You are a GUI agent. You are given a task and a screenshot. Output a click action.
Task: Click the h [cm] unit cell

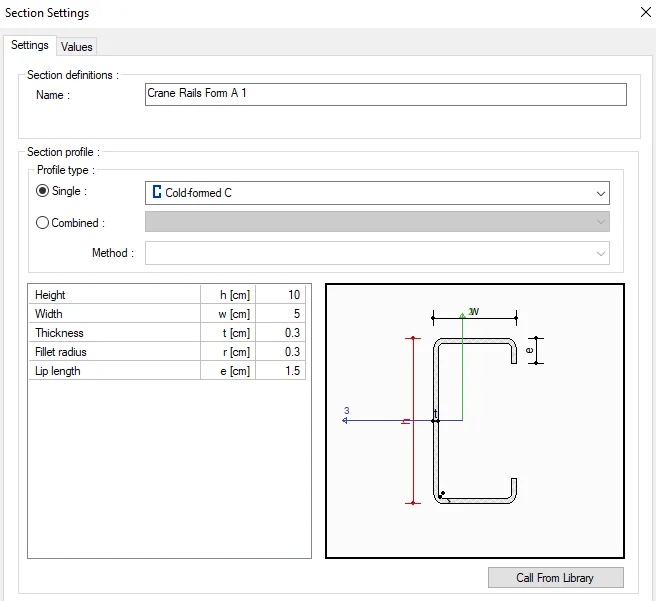click(228, 295)
